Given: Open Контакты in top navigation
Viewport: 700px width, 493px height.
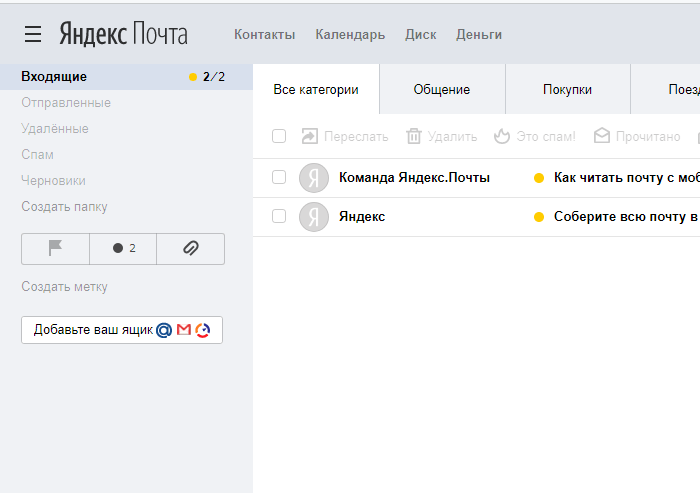Looking at the screenshot, I should pos(265,34).
